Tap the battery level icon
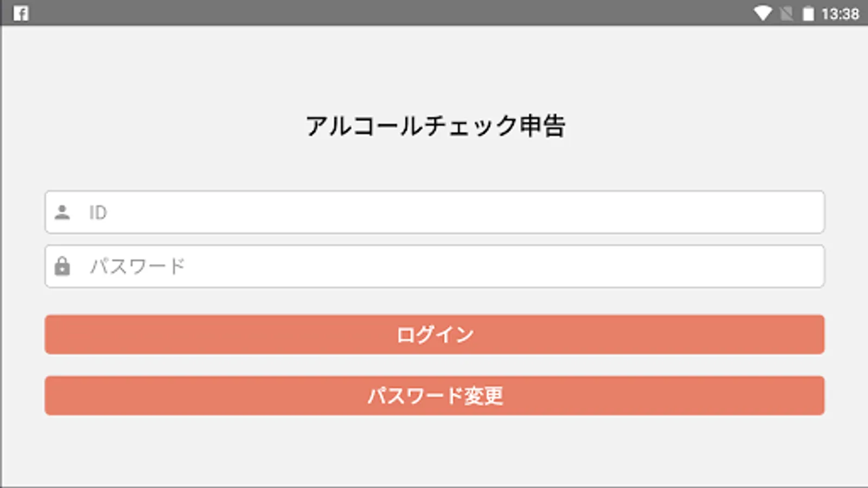This screenshot has height=488, width=868. point(808,13)
